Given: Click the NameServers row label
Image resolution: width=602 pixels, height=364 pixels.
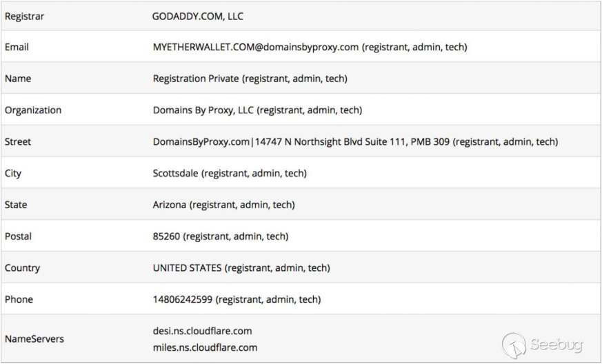Looking at the screenshot, I should click(34, 339).
